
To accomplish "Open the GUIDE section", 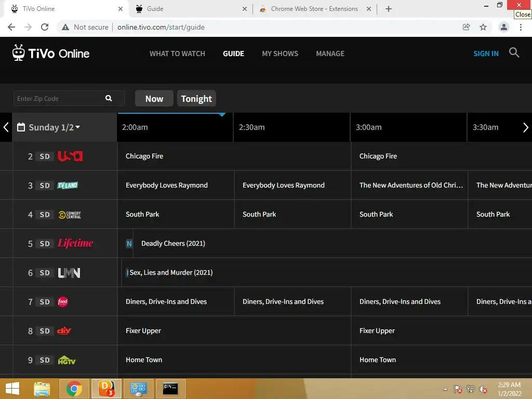I will click(x=233, y=54).
